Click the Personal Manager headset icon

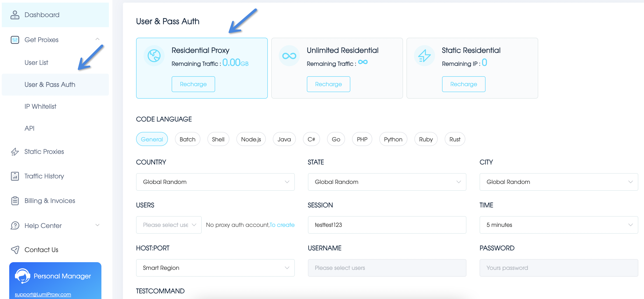(22, 276)
